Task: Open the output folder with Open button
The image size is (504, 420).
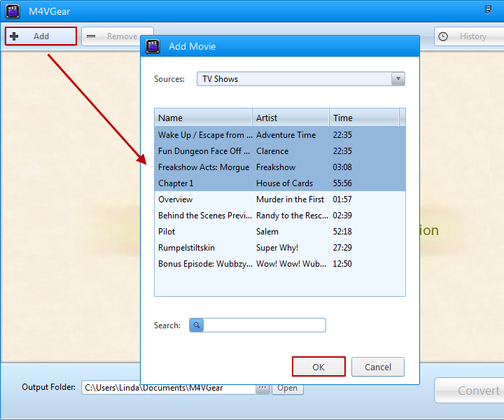Action: click(288, 388)
